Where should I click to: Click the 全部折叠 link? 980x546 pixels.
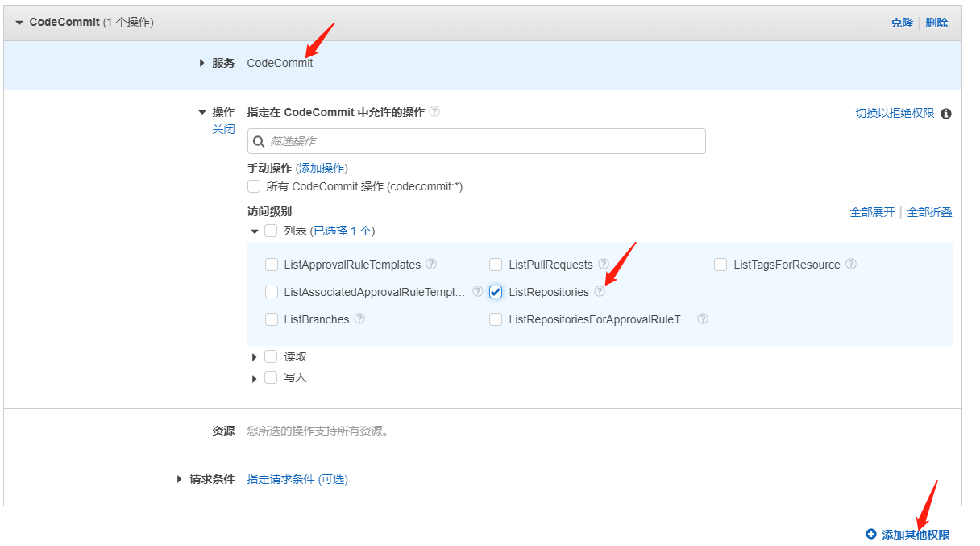[x=930, y=212]
